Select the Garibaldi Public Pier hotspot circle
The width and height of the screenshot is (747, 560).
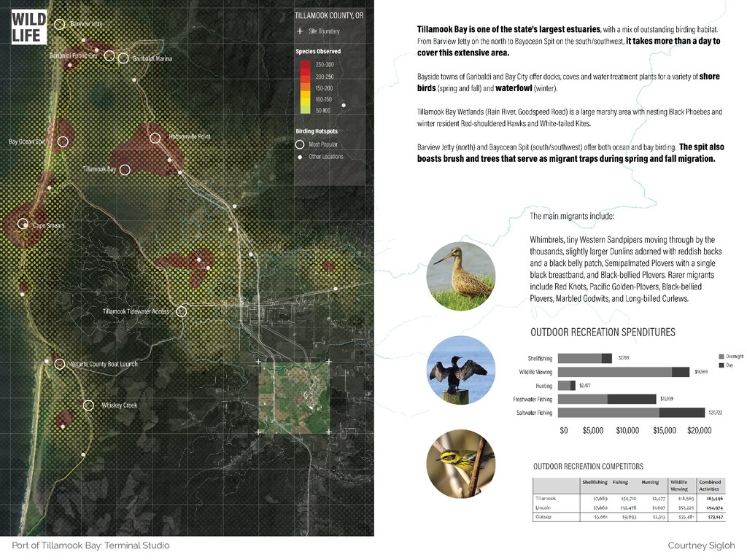pyautogui.click(x=109, y=55)
